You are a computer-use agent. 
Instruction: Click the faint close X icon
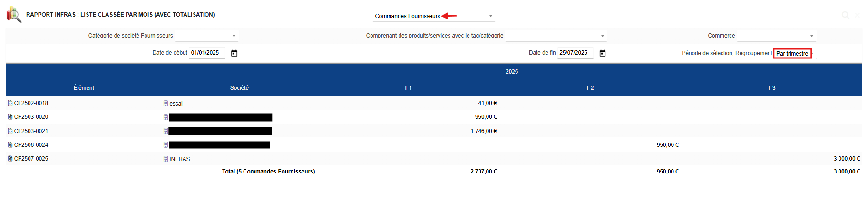(857, 15)
